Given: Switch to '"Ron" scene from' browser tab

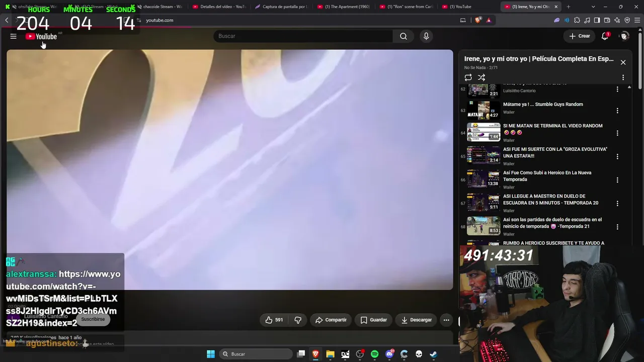Looking at the screenshot, I should [406, 7].
